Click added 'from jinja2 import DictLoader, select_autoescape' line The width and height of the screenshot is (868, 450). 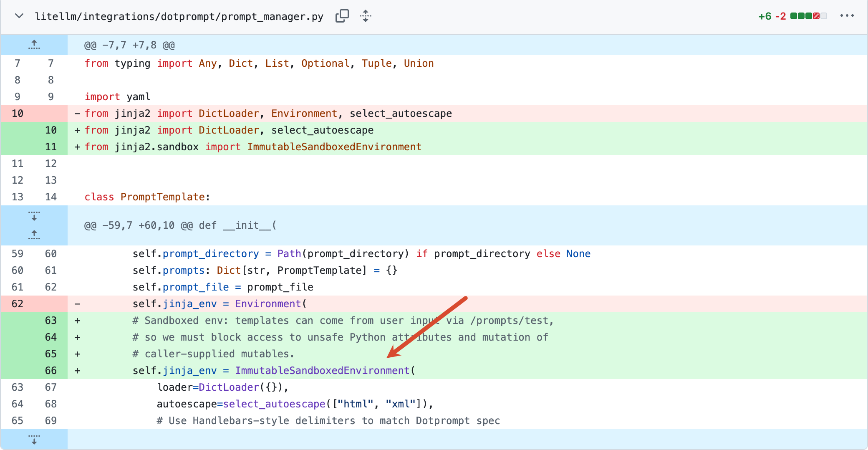click(229, 130)
